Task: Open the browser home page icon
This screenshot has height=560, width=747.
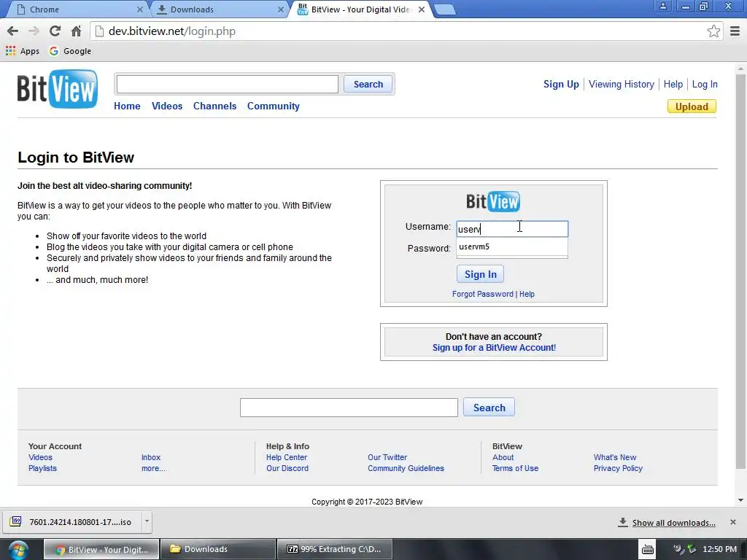Action: (76, 31)
